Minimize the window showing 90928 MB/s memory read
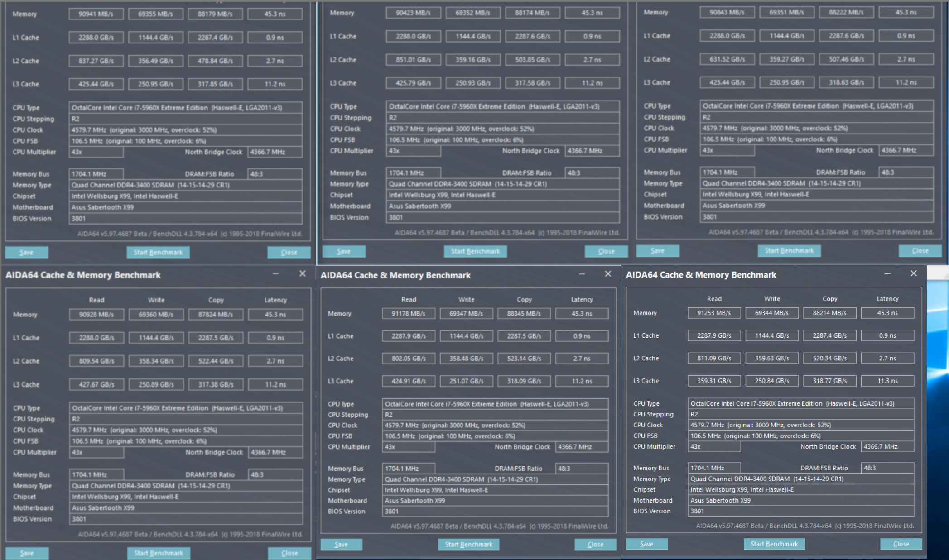Image resolution: width=949 pixels, height=560 pixels. [275, 273]
